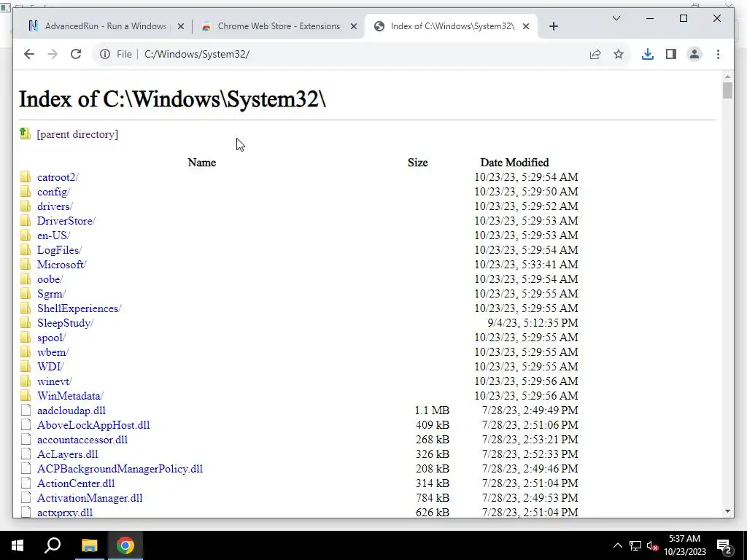Sort the listing by Date Modified header

pos(514,163)
